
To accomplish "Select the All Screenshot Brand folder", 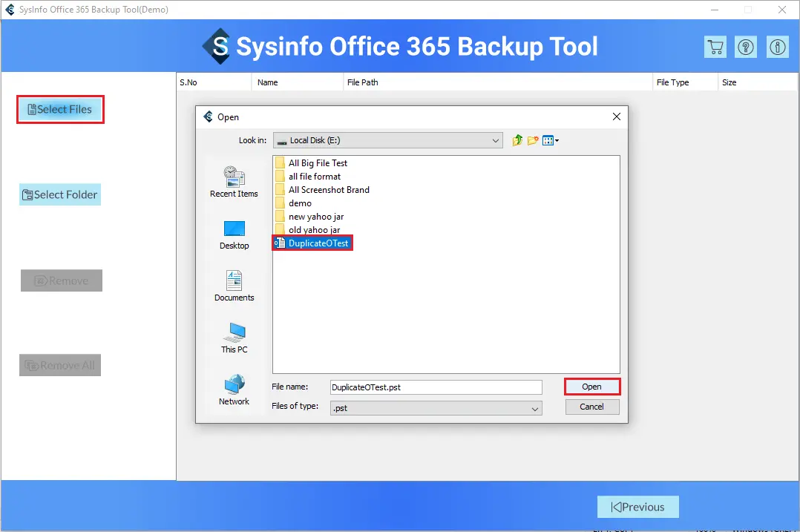I will [322, 190].
